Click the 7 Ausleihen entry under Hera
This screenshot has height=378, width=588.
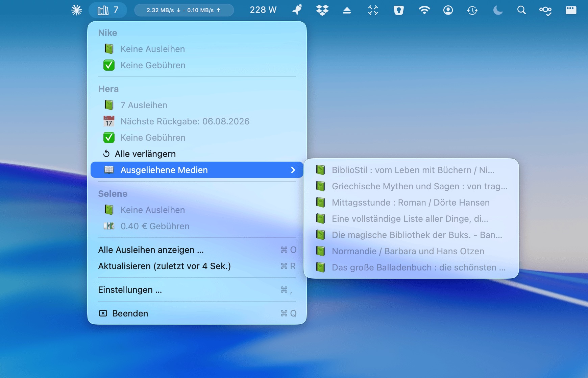coord(197,105)
